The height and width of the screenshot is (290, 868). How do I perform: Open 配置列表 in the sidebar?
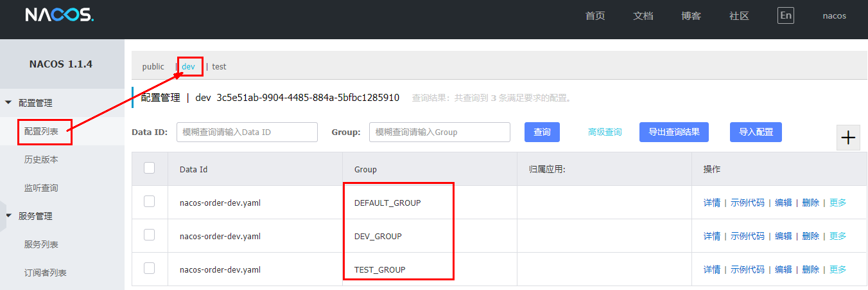click(41, 131)
